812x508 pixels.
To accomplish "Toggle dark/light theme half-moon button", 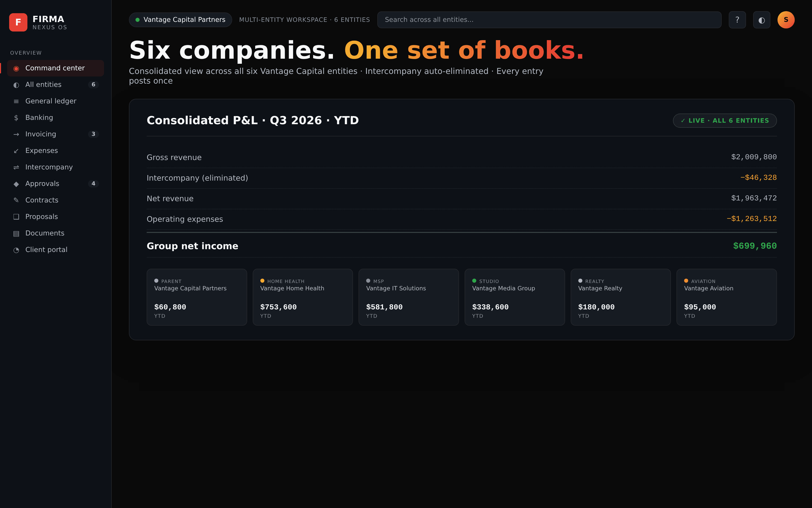I will coord(762,20).
